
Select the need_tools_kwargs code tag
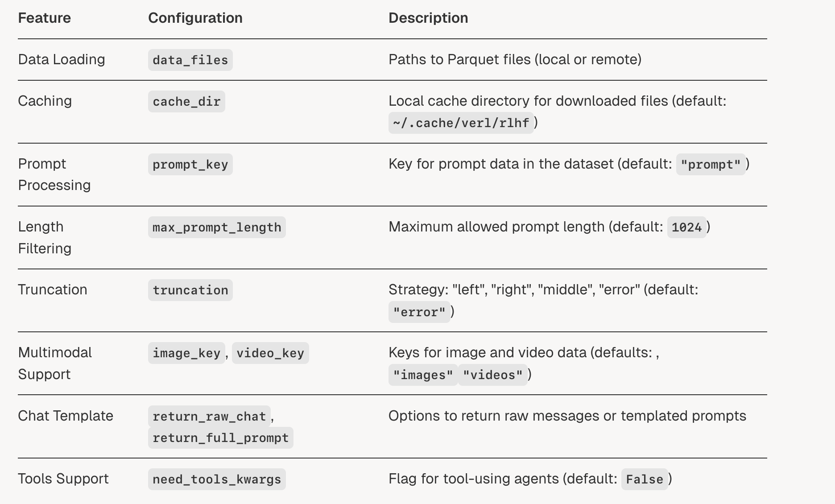pyautogui.click(x=217, y=479)
